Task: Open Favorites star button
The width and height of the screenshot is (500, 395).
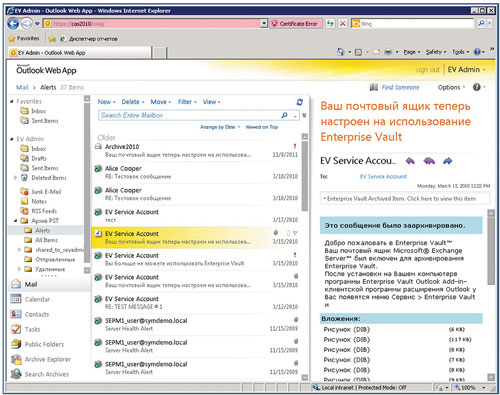Action: click(x=24, y=39)
